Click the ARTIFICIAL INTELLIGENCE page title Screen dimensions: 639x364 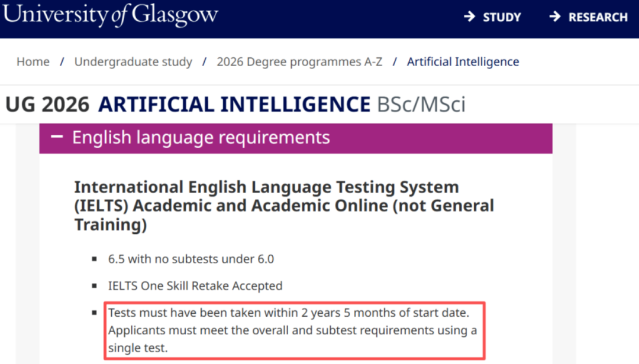tap(234, 105)
